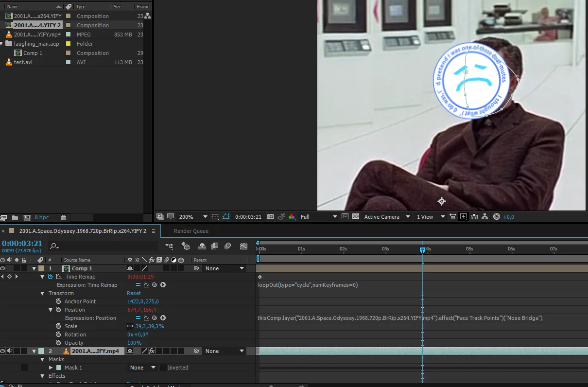Toggle the Scale stopwatch
The image size is (588, 387).
click(58, 326)
